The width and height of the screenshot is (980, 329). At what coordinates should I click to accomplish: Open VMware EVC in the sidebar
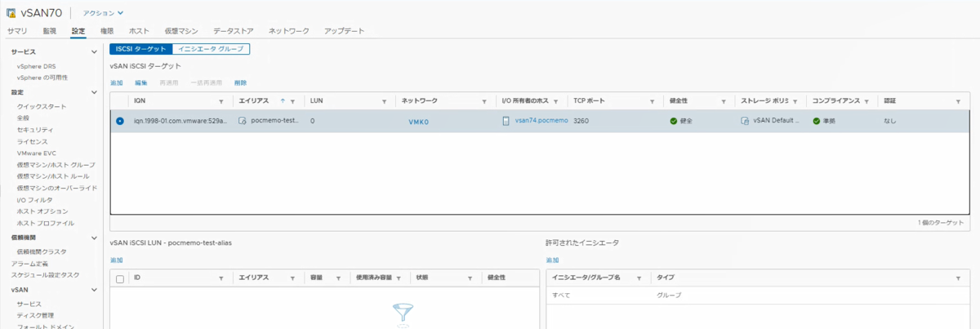pos(36,153)
